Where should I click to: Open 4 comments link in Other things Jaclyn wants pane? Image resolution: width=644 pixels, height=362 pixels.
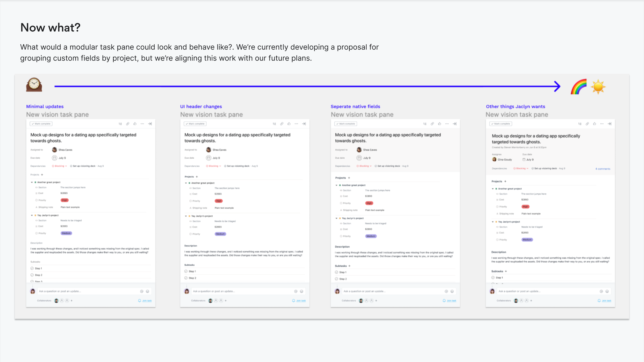603,169
